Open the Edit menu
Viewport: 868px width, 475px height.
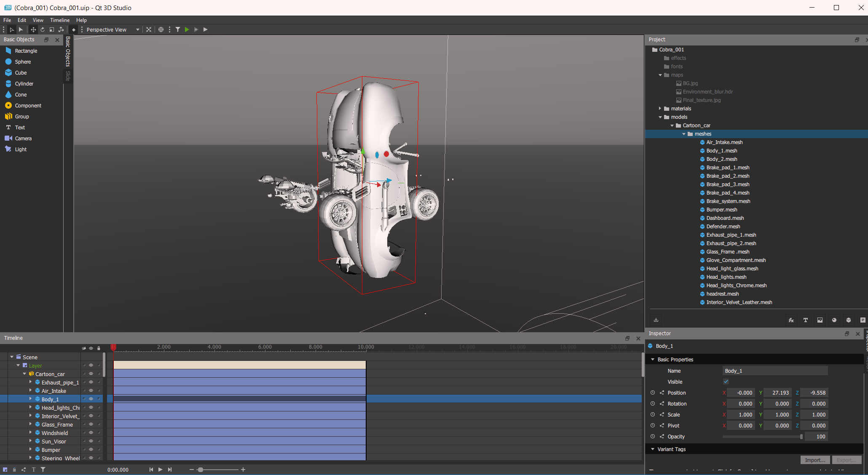[22, 20]
